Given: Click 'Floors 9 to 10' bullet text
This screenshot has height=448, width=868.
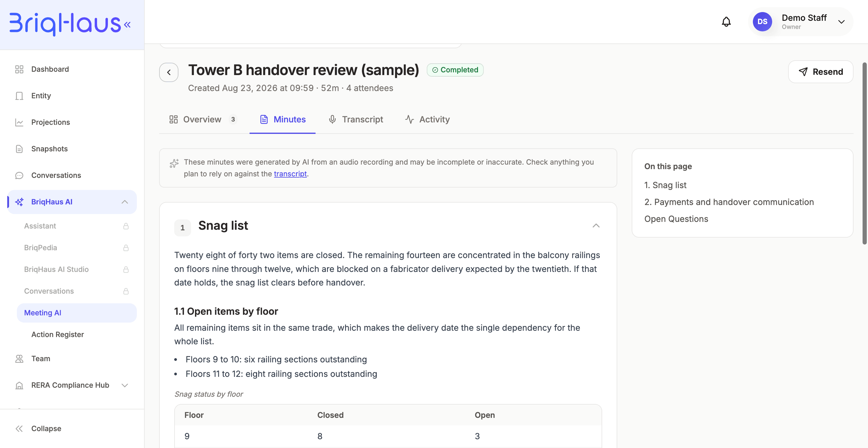Looking at the screenshot, I should pos(276,359).
